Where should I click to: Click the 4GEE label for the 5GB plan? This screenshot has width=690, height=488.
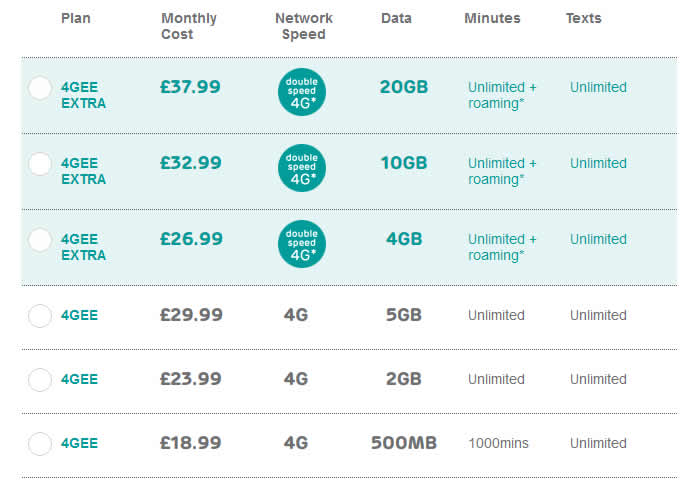(79, 316)
